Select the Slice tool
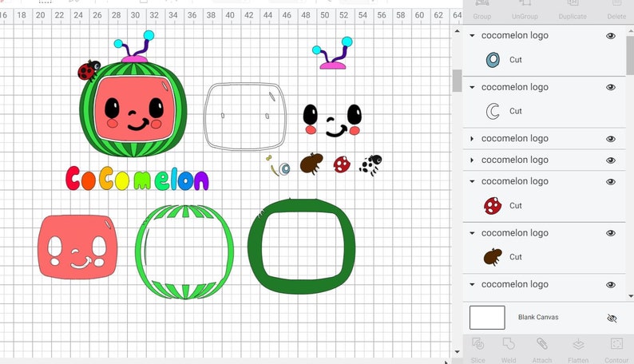Screen dimensions: 634x364 478,350
